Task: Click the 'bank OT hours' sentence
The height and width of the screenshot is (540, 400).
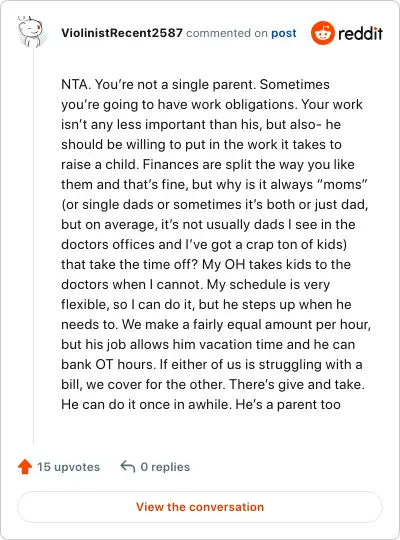Action: point(108,364)
